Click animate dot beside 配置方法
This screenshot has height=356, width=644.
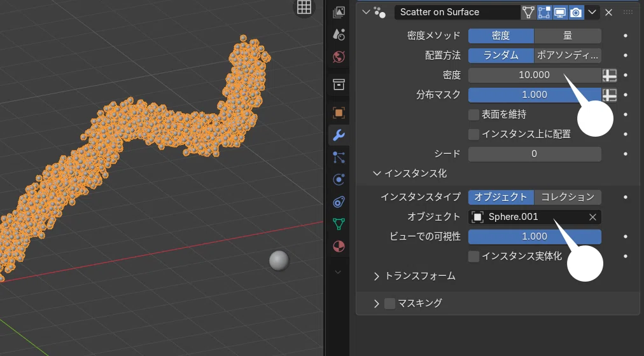click(x=626, y=55)
